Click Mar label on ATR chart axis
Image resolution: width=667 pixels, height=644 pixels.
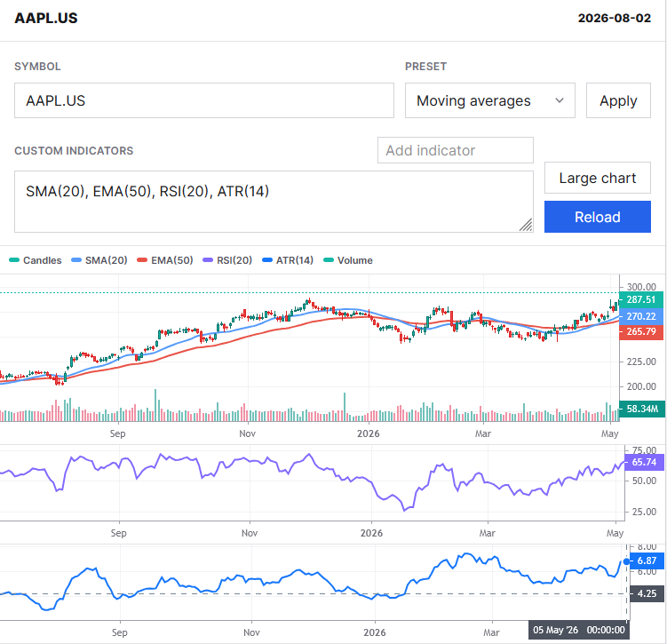point(491,632)
